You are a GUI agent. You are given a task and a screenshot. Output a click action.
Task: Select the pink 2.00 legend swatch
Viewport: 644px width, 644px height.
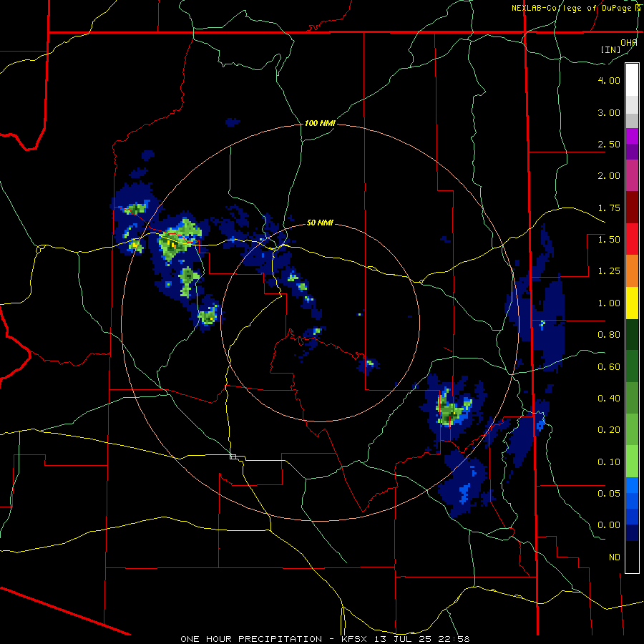tap(632, 175)
